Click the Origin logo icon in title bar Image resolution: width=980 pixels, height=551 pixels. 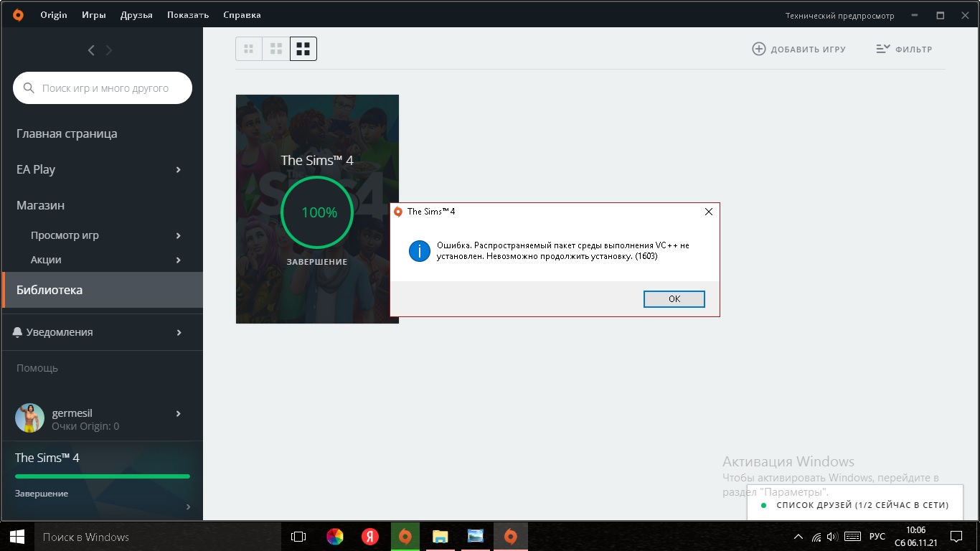point(18,14)
